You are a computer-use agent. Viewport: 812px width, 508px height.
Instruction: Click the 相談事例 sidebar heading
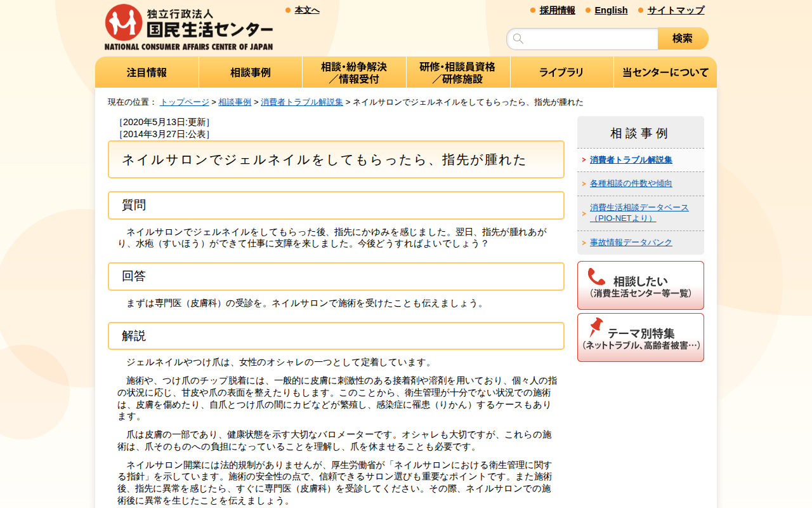click(639, 133)
